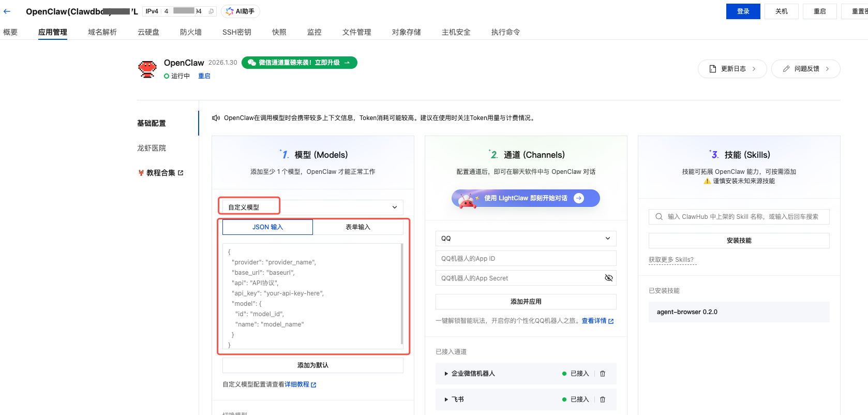Go back using the top-left arrow
The image size is (868, 415).
click(7, 11)
